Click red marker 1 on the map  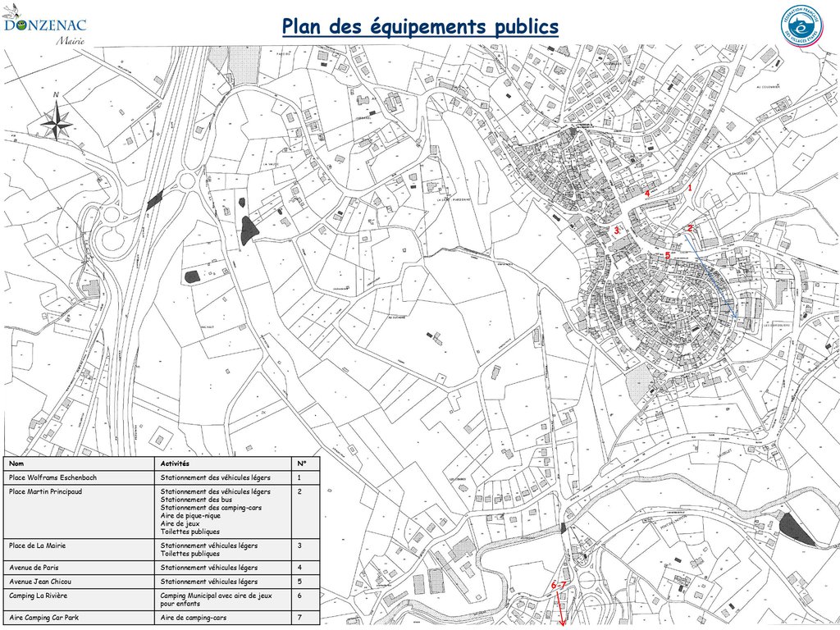point(690,188)
